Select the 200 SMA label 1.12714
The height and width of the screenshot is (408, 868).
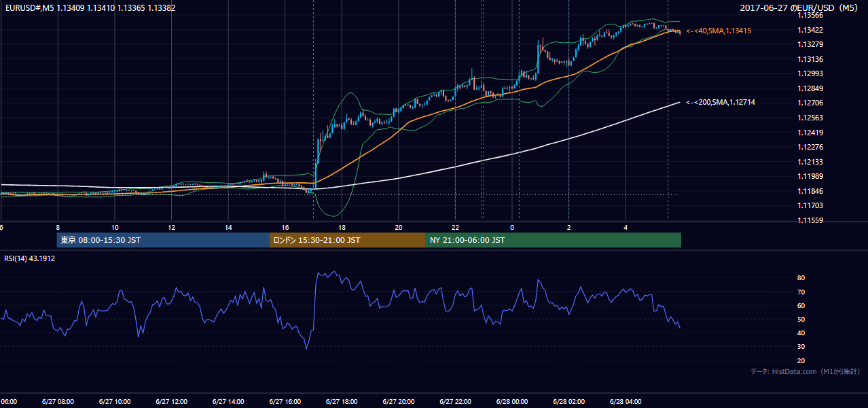click(x=721, y=102)
